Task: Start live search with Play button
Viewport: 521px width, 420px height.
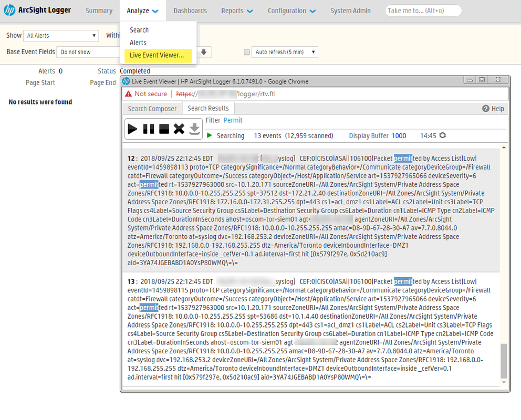Action: pos(132,129)
